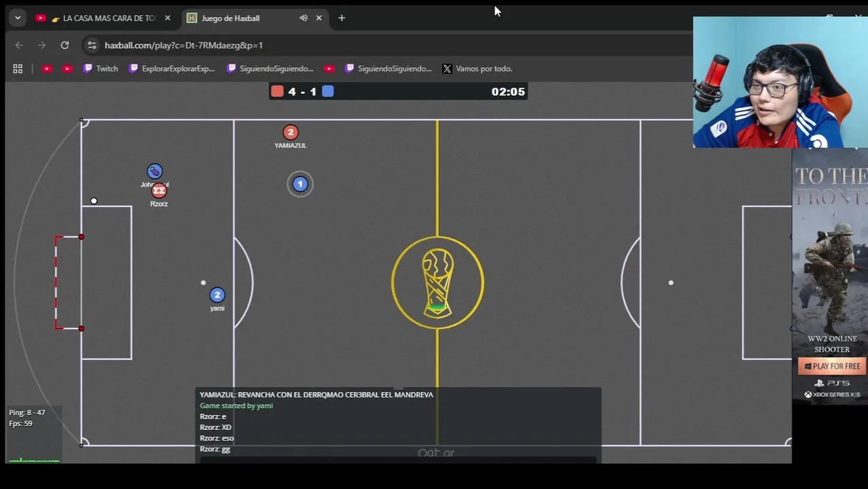Click the streamer webcam overlay
The width and height of the screenshot is (868, 489).
780,82
